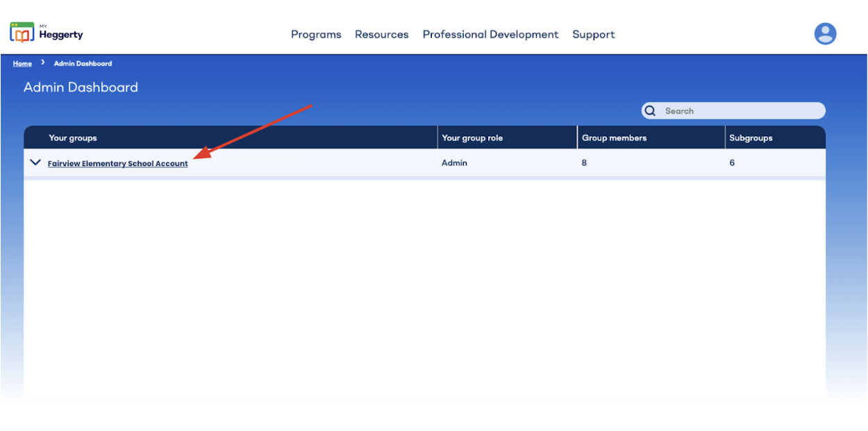Expand the Fairview Elementary School Account row
The width and height of the screenshot is (868, 431).
click(x=36, y=163)
